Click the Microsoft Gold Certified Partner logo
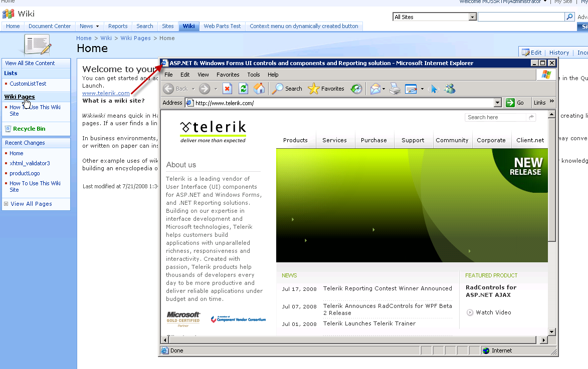 click(183, 319)
